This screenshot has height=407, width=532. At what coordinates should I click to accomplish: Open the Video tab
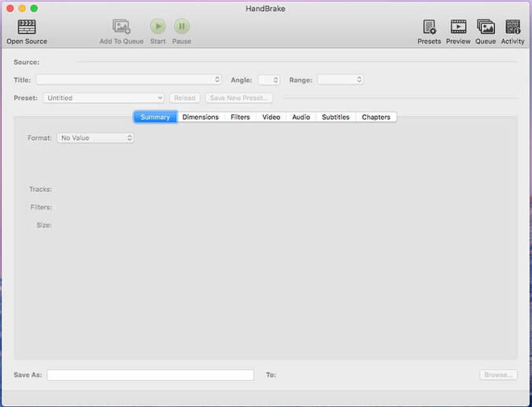click(271, 117)
